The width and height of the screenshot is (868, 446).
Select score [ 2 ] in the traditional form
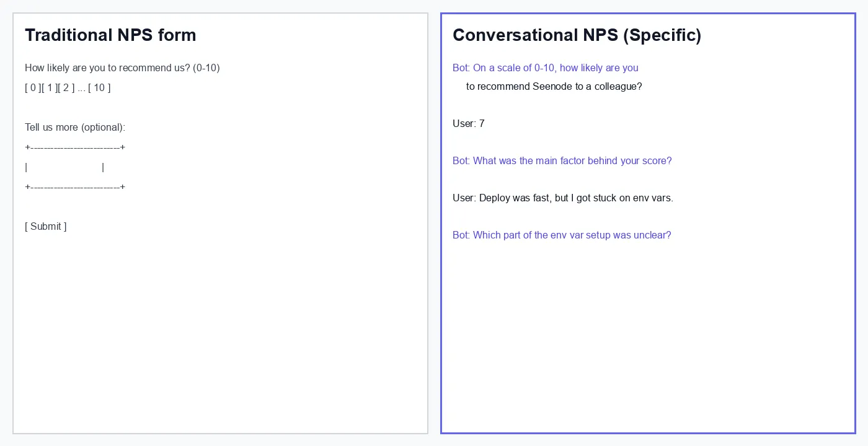[x=66, y=88]
